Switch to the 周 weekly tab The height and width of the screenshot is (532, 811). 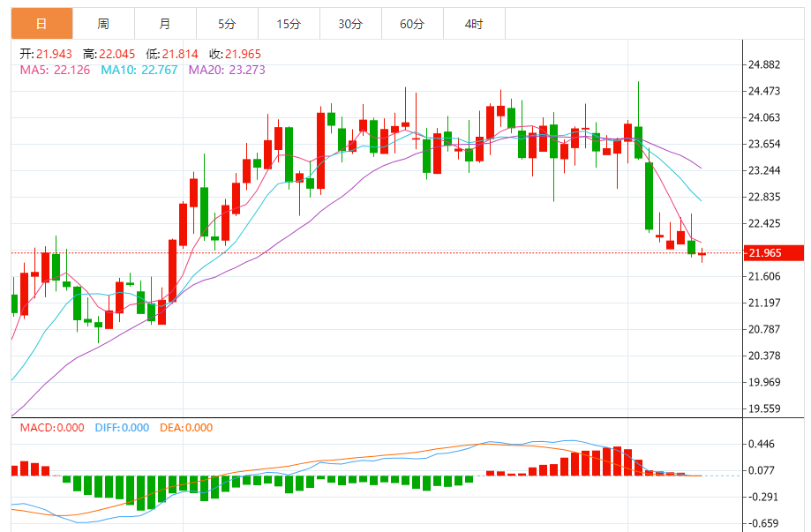[103, 24]
